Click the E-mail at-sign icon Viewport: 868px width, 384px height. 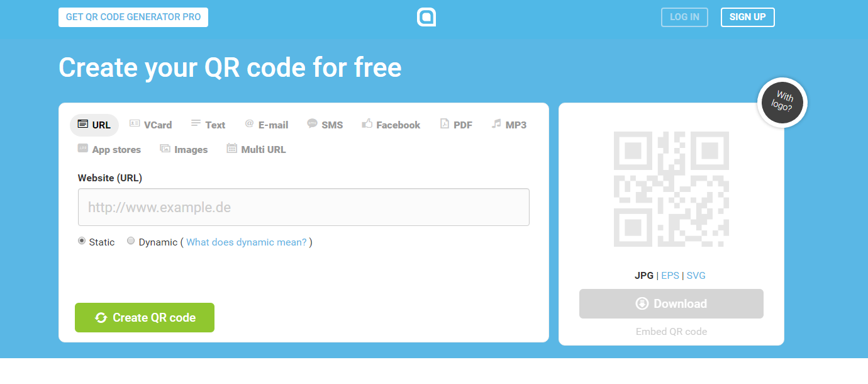coord(249,124)
